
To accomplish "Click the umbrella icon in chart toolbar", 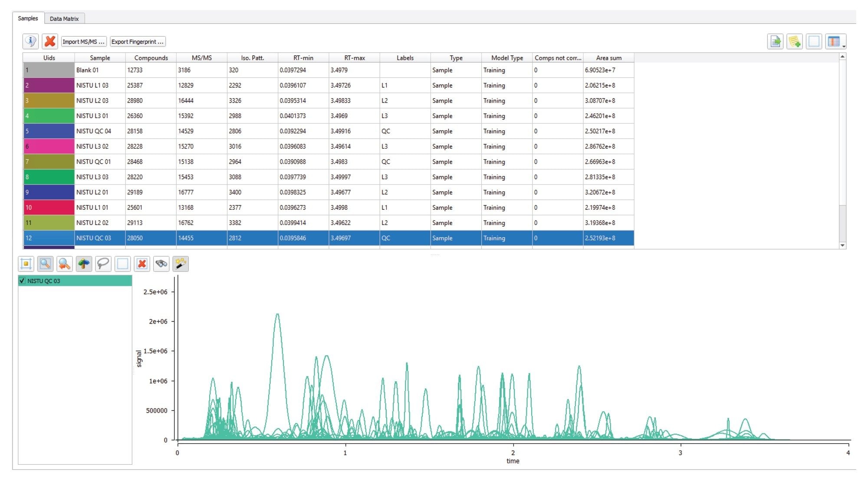I will pyautogui.click(x=84, y=264).
